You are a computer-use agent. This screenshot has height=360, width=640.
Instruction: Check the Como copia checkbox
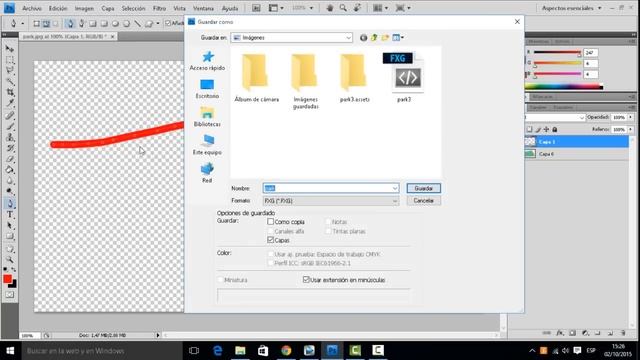pyautogui.click(x=270, y=222)
